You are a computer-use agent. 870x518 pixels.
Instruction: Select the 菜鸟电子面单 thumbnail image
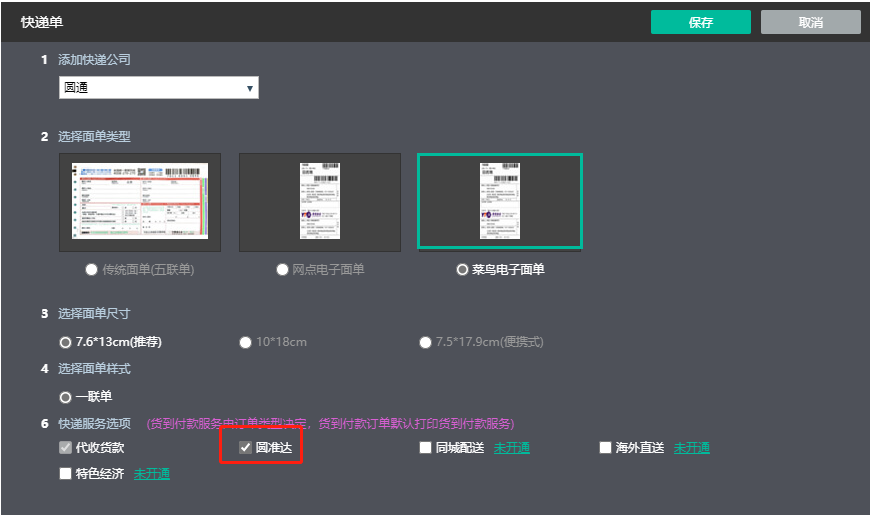point(500,202)
